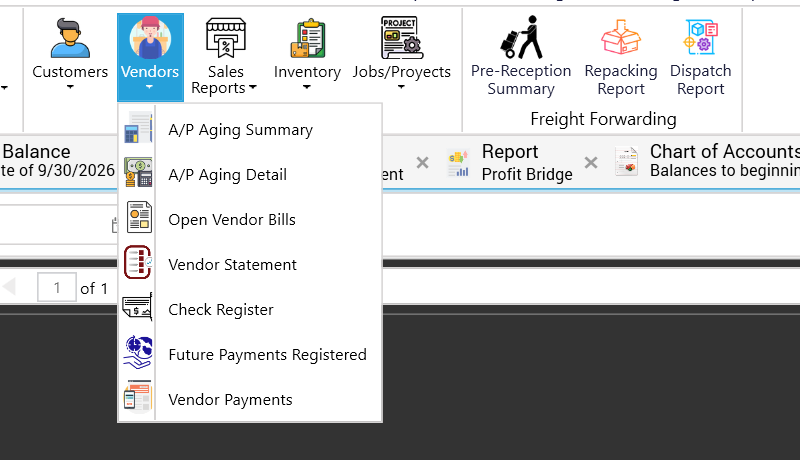Click the Open Vendor Bills document icon
800x460 pixels.
[139, 217]
